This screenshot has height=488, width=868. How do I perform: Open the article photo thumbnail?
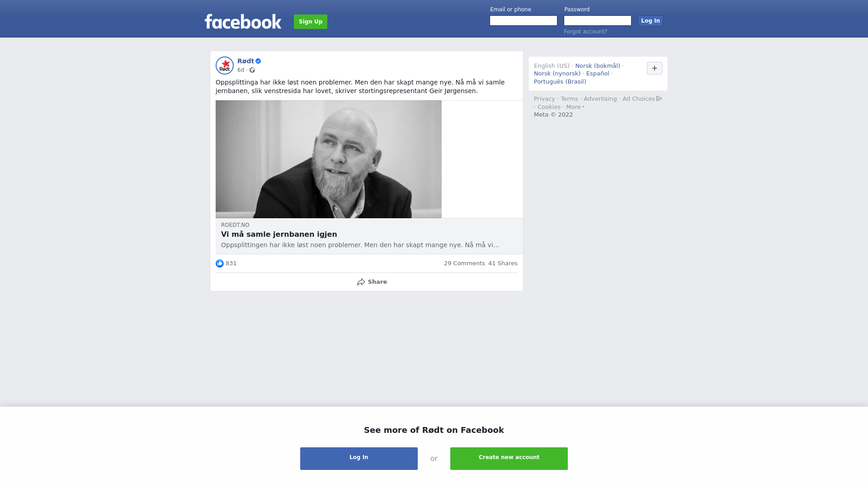(x=329, y=160)
